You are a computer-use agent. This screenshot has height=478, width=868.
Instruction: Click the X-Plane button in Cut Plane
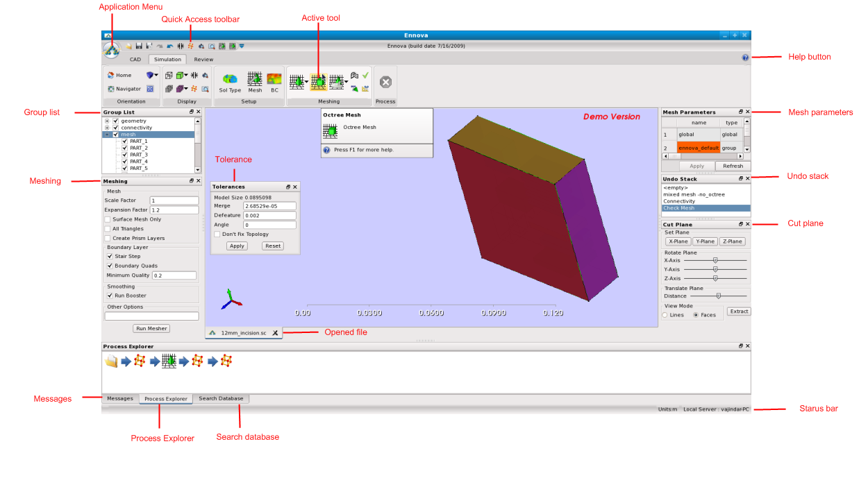pyautogui.click(x=677, y=241)
